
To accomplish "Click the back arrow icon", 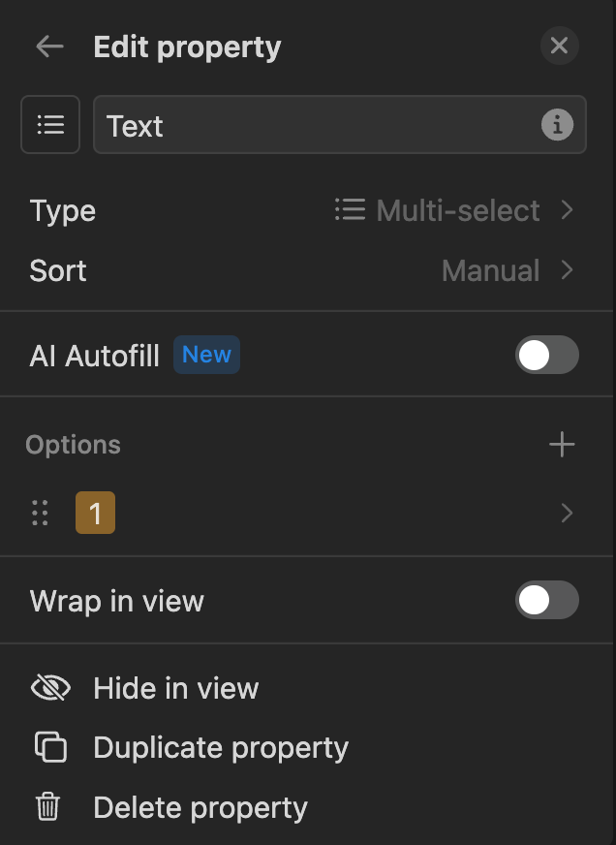I will 48,47.
